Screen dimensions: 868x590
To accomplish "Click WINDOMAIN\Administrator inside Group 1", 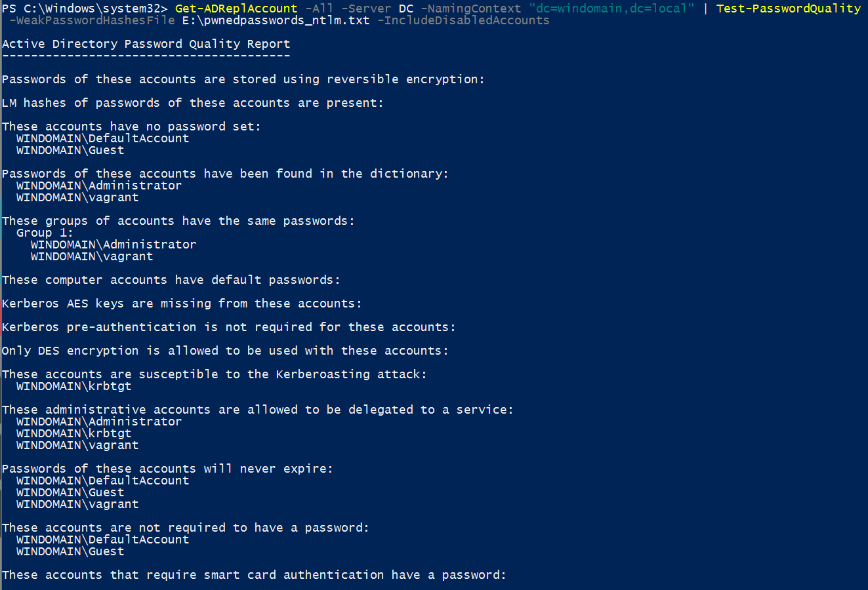I will [114, 245].
